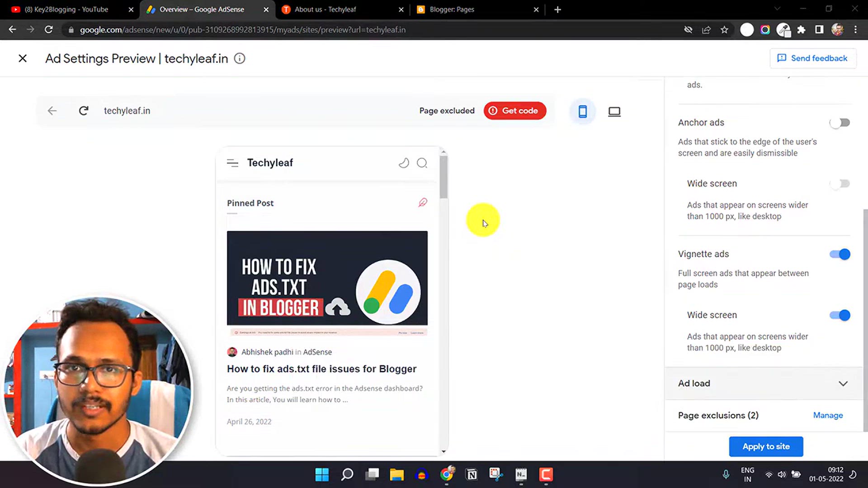Open the Windows Start menu

point(322,474)
